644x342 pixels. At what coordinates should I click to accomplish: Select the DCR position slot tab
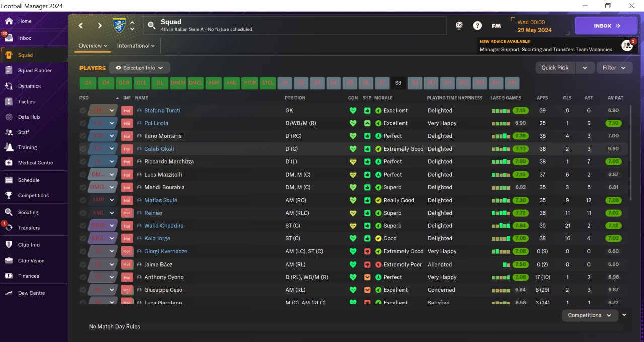pyautogui.click(x=124, y=83)
